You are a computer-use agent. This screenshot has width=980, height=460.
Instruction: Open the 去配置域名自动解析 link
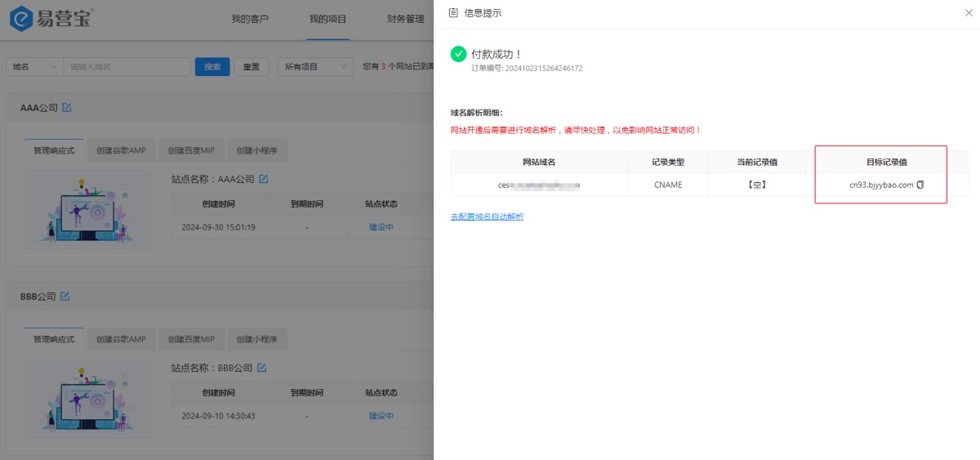pos(487,217)
